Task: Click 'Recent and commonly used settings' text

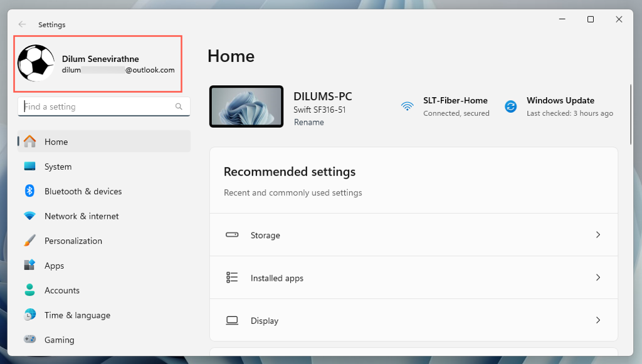Action: click(x=293, y=192)
